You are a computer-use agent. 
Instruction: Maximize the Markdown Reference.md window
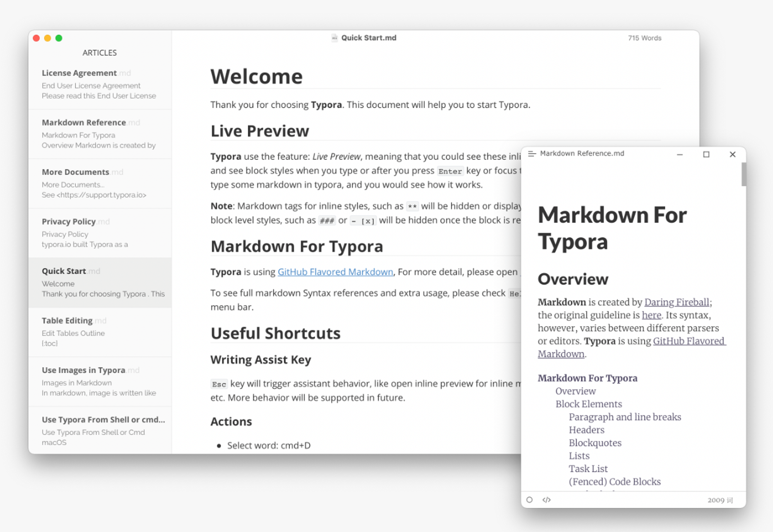[x=706, y=154]
